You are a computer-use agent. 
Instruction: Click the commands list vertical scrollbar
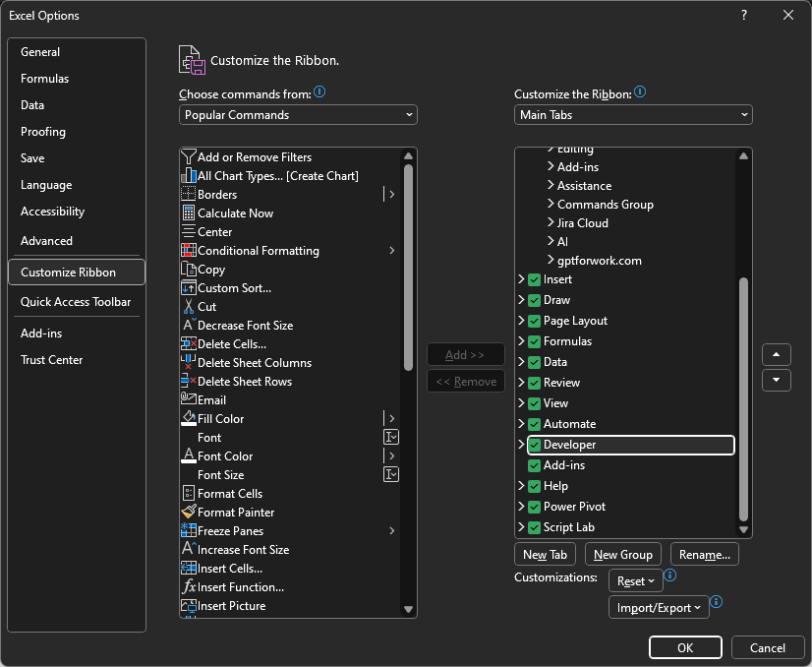408,266
